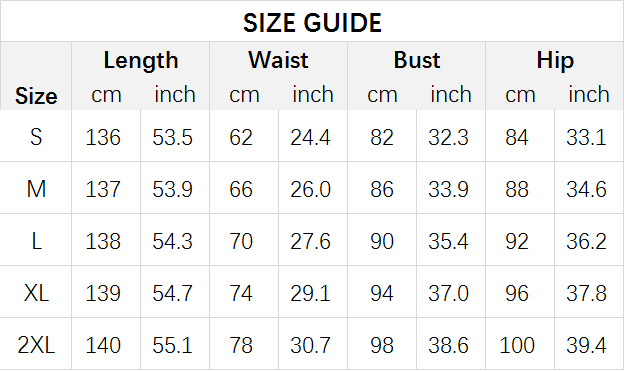Select the M size row label
This screenshot has width=624, height=371.
click(x=36, y=189)
